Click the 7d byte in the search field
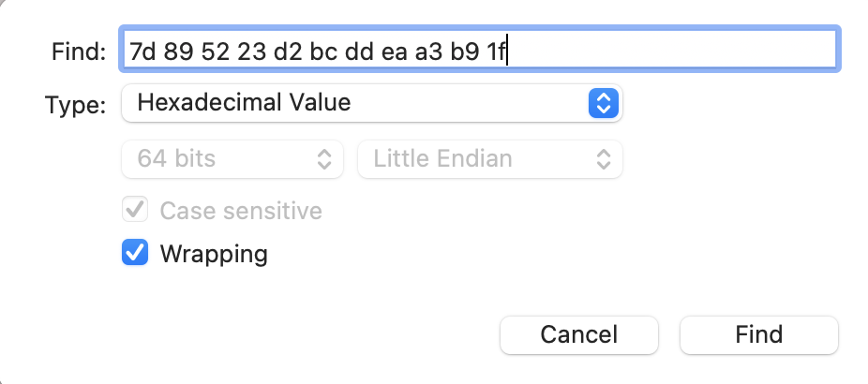The height and width of the screenshot is (384, 868). point(142,50)
